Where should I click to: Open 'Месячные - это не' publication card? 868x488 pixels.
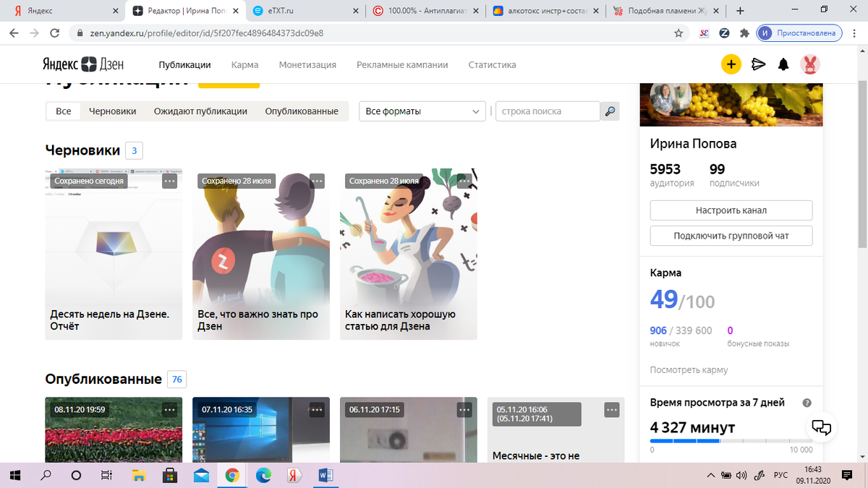(x=556, y=430)
